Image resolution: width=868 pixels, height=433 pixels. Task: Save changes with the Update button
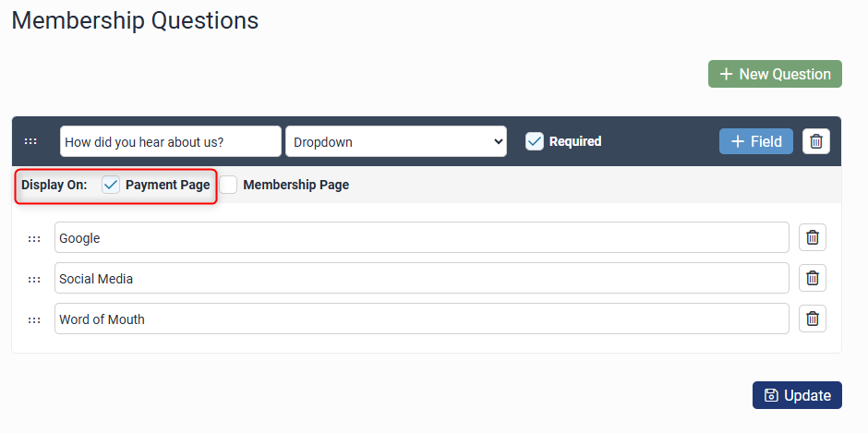[797, 395]
